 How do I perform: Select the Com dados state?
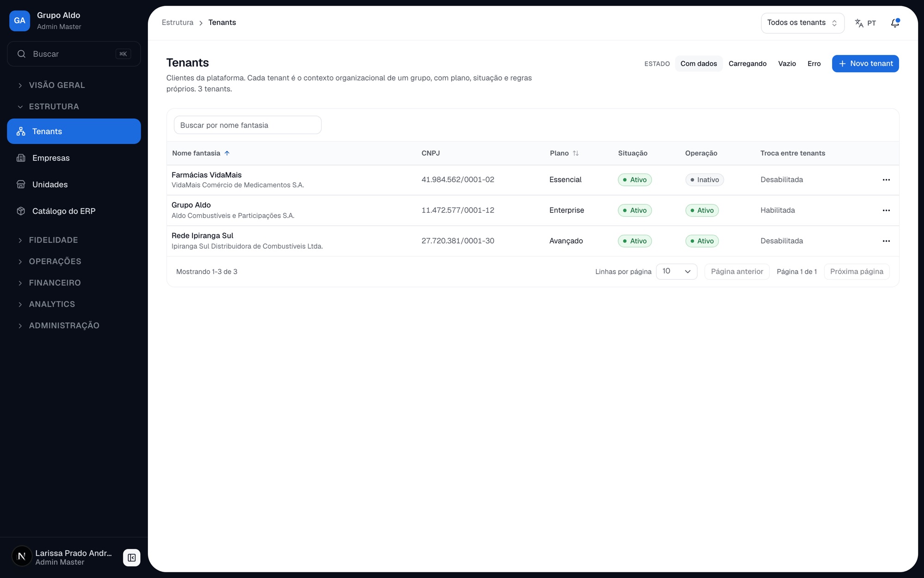699,64
